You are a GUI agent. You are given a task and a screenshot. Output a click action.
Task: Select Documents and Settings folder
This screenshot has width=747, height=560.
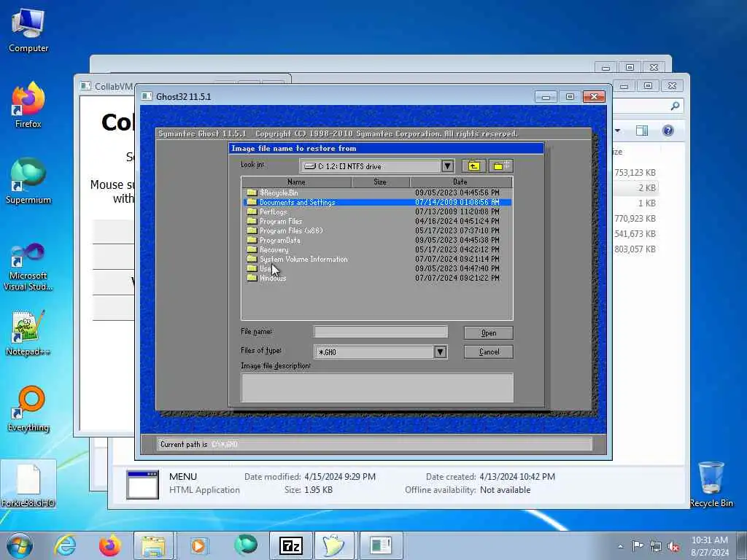click(x=377, y=202)
